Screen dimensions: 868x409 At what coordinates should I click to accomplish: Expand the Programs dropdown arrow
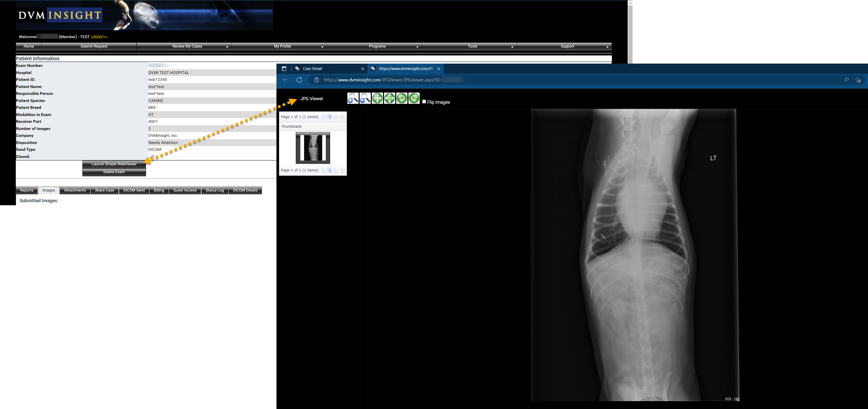point(417,47)
